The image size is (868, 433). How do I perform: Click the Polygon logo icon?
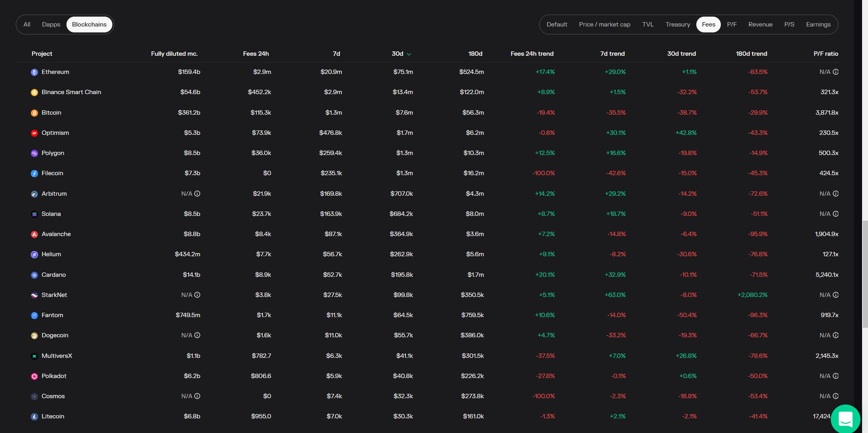[x=34, y=153]
